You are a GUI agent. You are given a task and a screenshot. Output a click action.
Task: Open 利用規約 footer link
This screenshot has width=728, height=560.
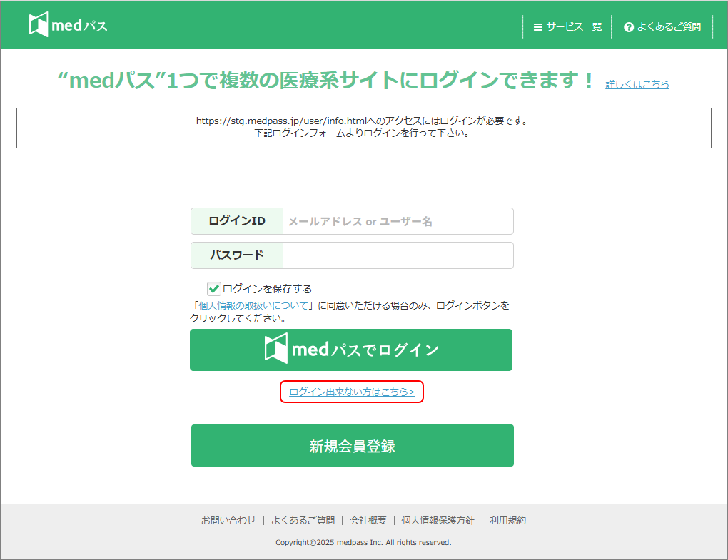click(x=507, y=521)
